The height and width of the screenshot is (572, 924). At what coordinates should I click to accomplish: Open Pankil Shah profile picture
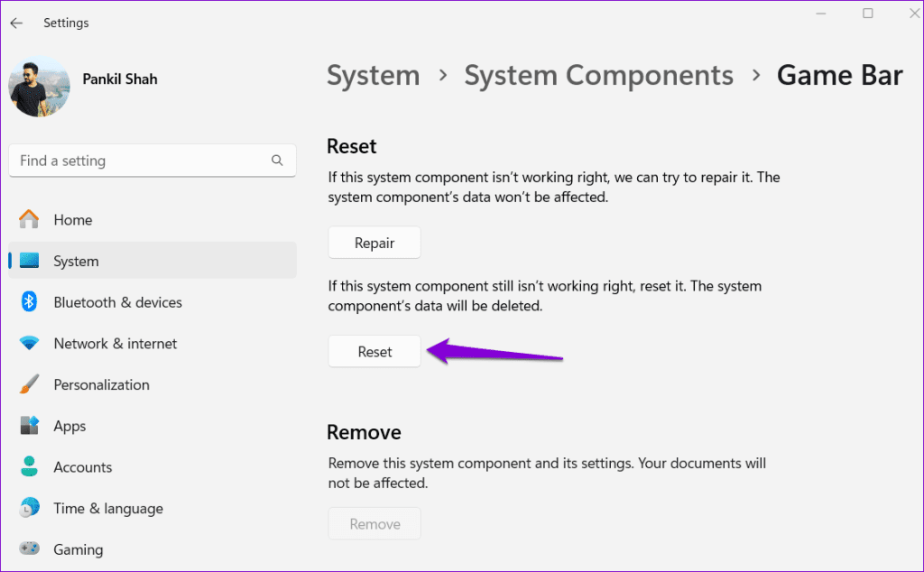click(x=39, y=88)
